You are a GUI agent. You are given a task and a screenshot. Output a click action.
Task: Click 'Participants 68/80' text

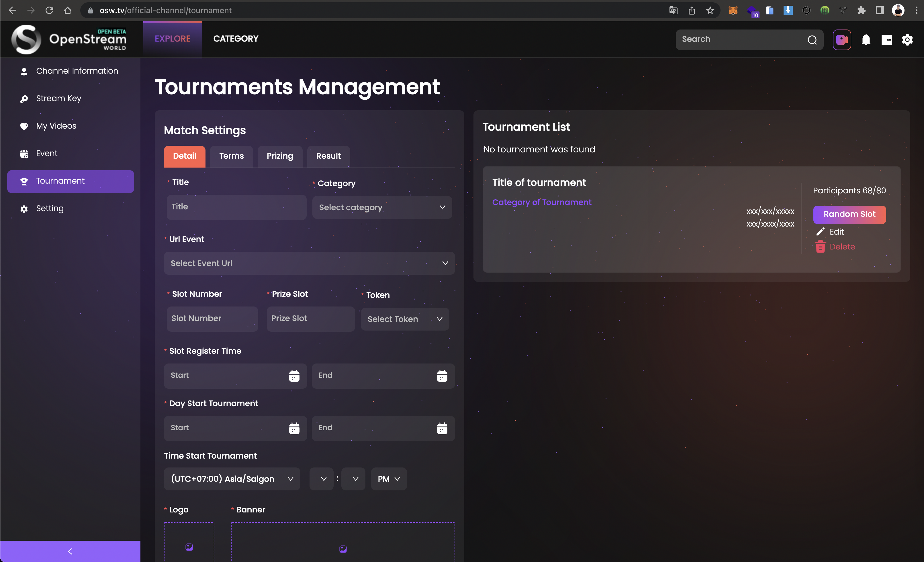click(x=849, y=190)
